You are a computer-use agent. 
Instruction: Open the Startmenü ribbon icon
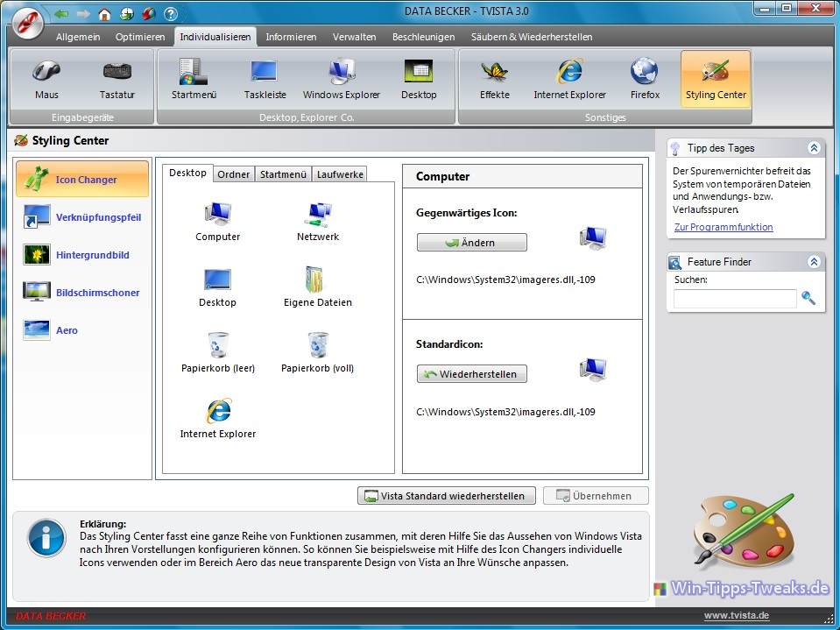click(194, 79)
